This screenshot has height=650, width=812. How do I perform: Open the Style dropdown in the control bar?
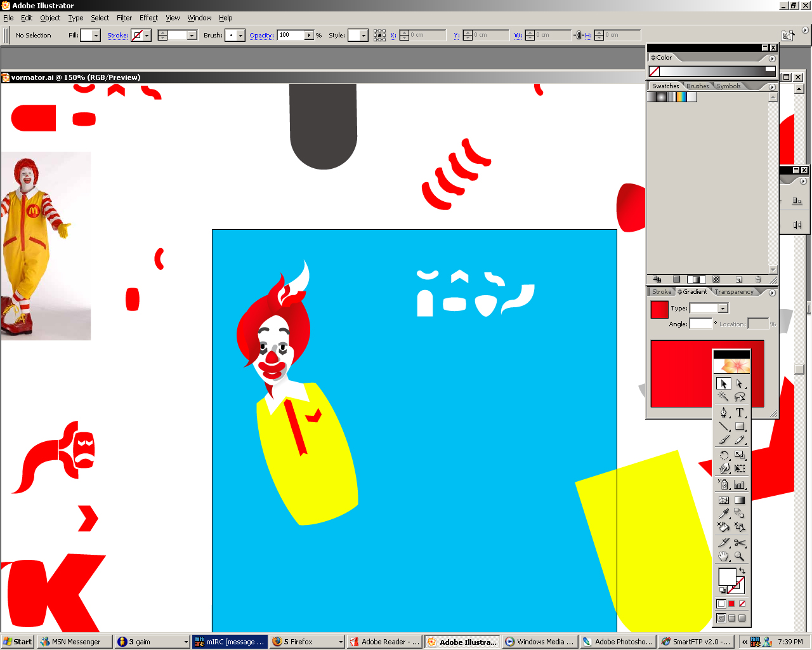(x=363, y=36)
